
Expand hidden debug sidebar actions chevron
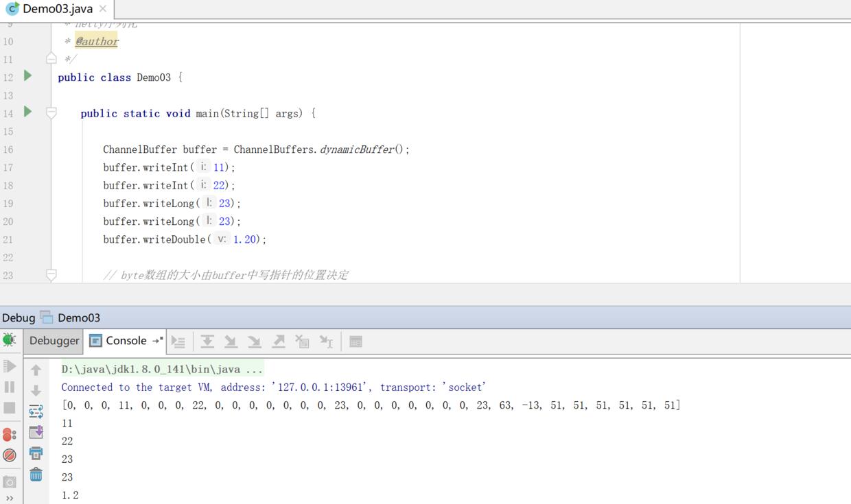[x=9, y=499]
